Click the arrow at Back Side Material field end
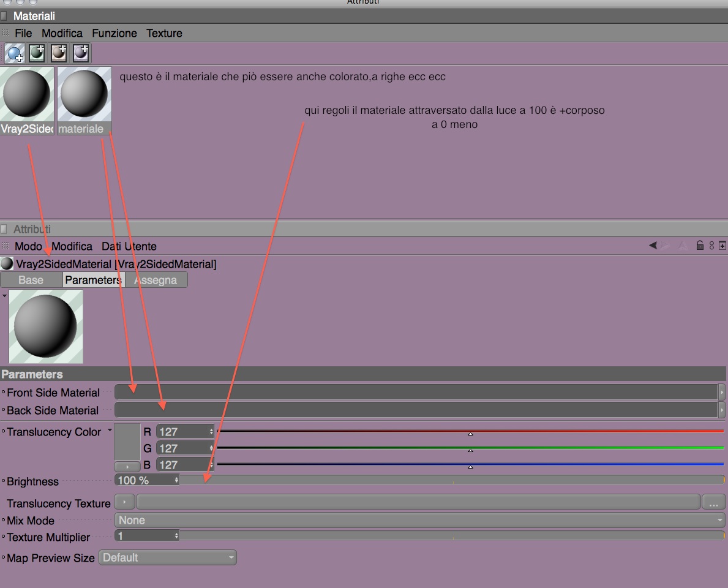This screenshot has height=588, width=728. tap(721, 410)
